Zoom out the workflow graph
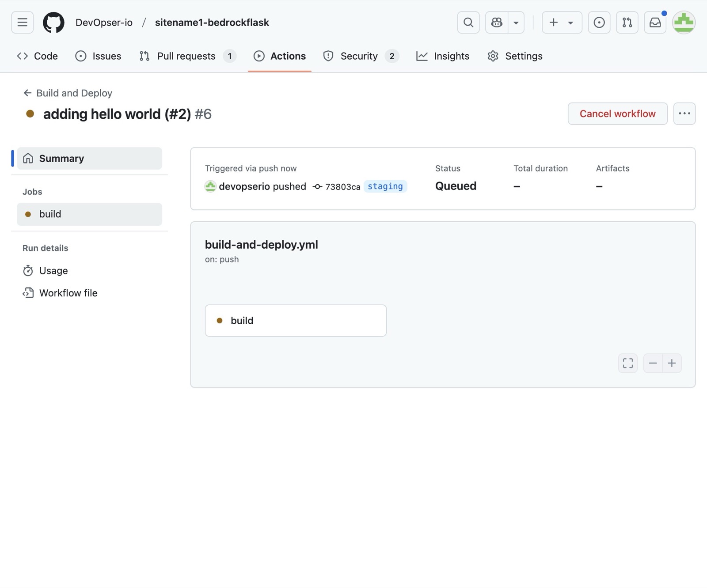 pos(653,363)
